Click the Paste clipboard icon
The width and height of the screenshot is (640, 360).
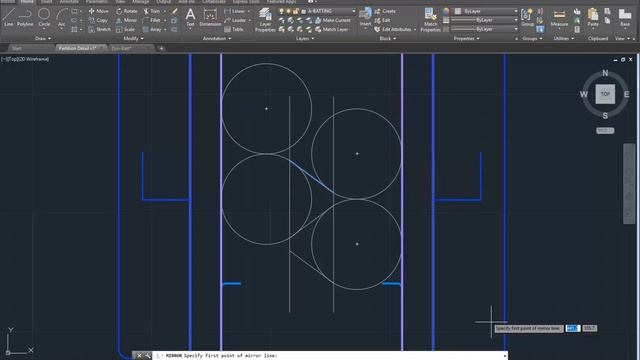pyautogui.click(x=593, y=17)
